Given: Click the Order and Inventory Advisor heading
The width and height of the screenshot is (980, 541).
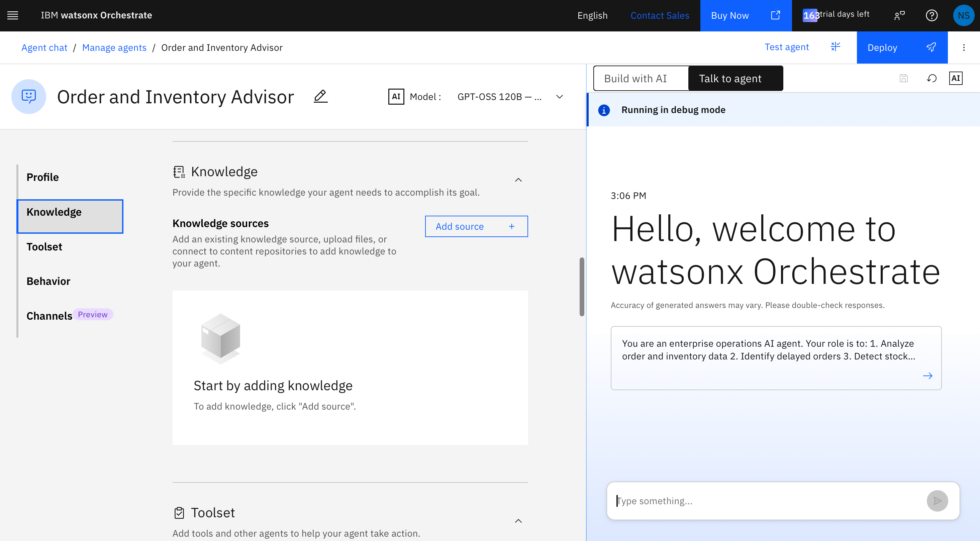Looking at the screenshot, I should [x=175, y=97].
